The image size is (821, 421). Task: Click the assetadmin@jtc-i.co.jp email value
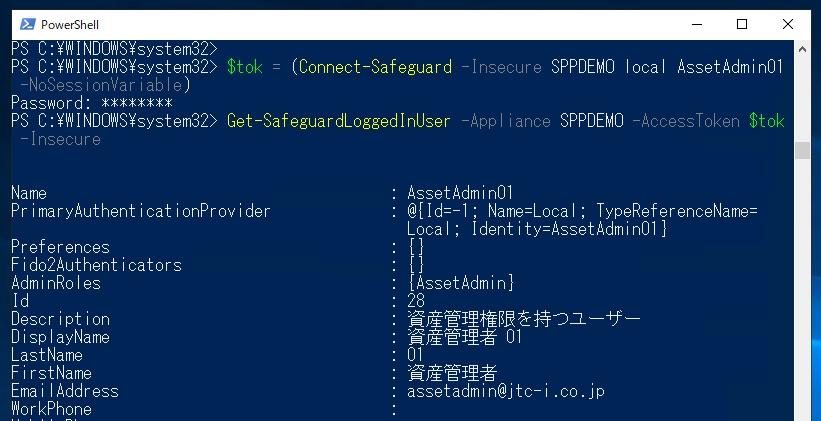pyautogui.click(x=506, y=391)
